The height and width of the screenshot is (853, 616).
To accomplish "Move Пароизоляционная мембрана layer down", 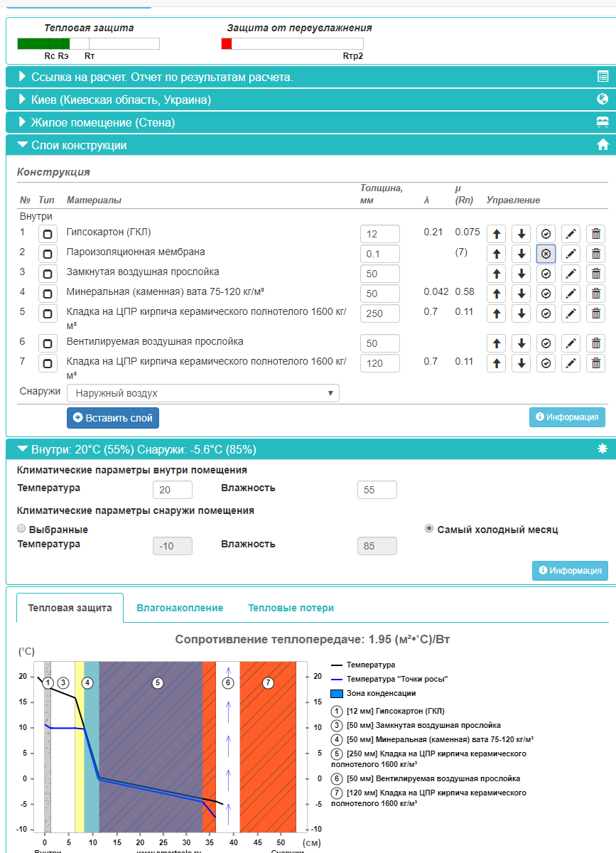I will click(522, 253).
